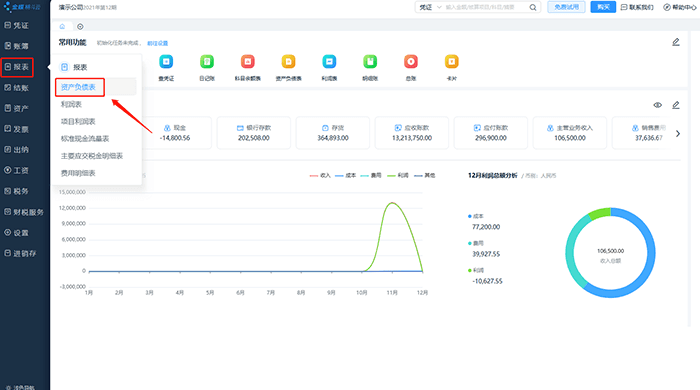
Task: Click the 科目余额表 shortcut icon
Action: [248, 62]
